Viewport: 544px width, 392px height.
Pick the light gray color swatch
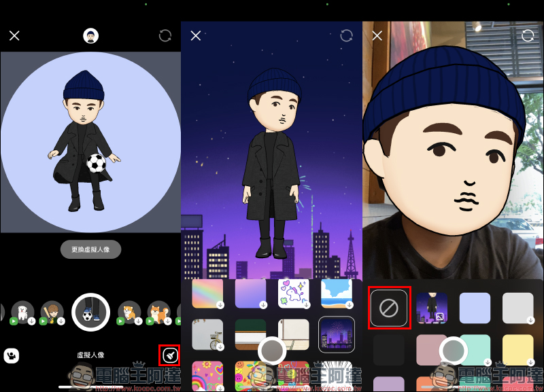click(x=518, y=308)
